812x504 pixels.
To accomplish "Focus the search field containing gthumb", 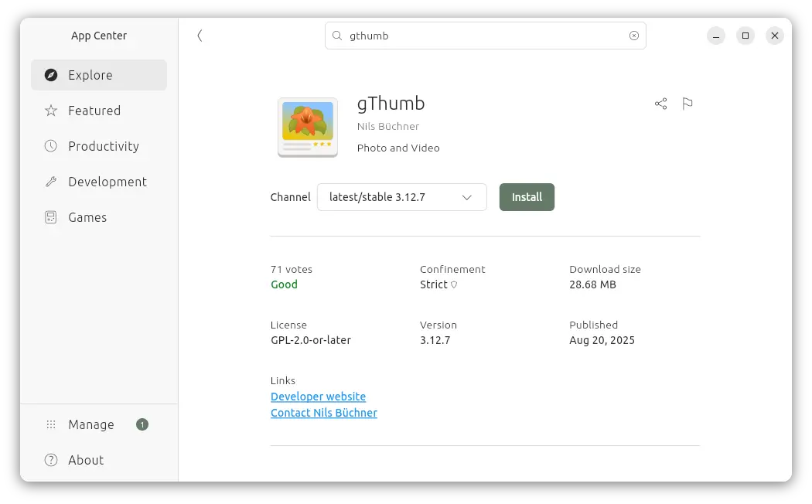I will (x=485, y=36).
